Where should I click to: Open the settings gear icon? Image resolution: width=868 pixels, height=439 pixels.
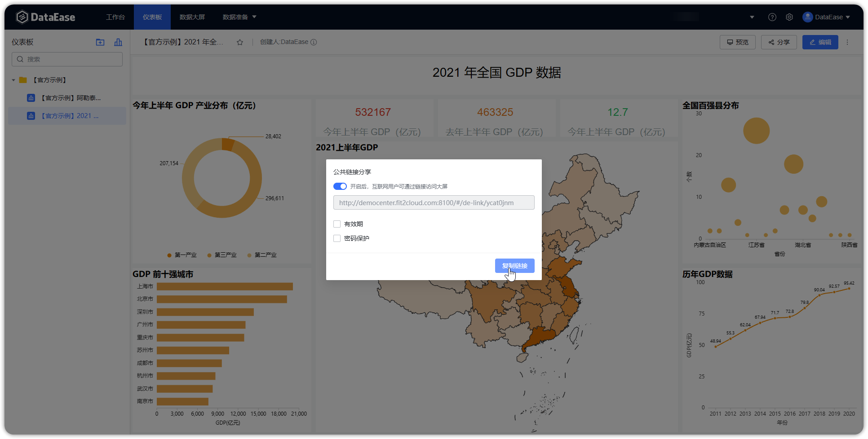click(789, 17)
